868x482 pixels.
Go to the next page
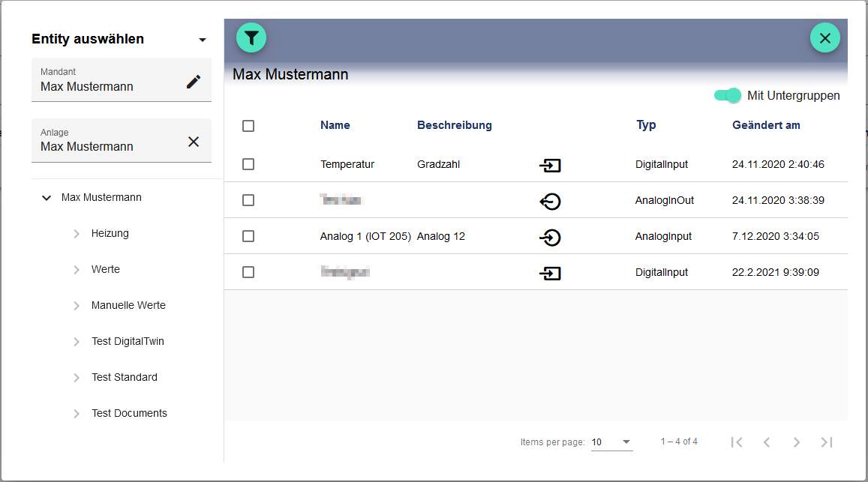click(x=796, y=442)
